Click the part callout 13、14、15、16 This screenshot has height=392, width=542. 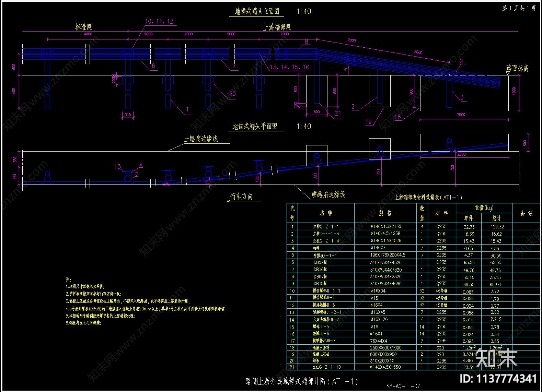pos(289,67)
